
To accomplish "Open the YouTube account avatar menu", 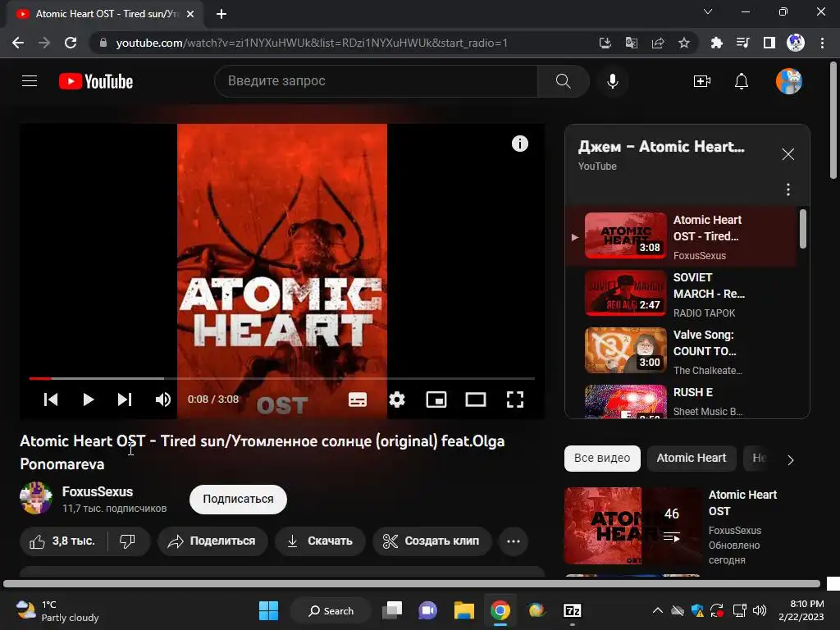I will tap(789, 81).
